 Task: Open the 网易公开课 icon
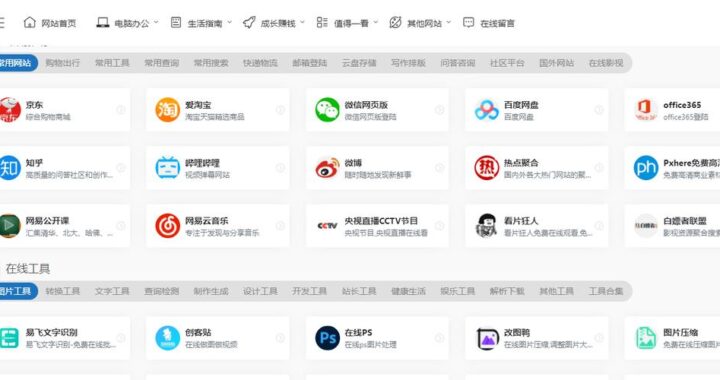(x=9, y=226)
